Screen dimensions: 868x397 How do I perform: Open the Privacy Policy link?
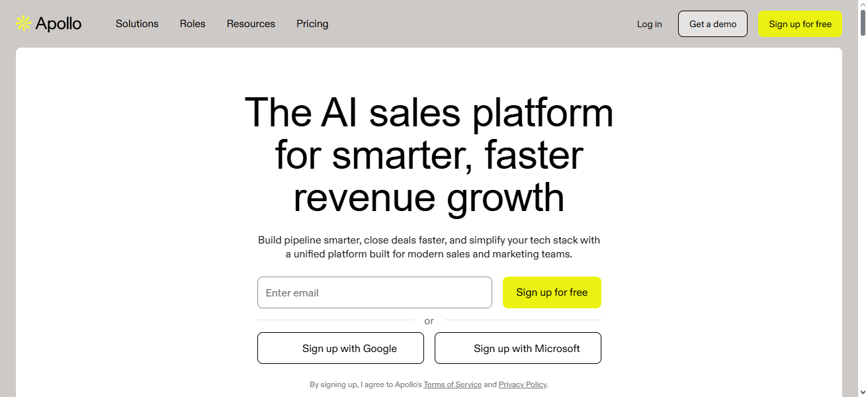[522, 384]
